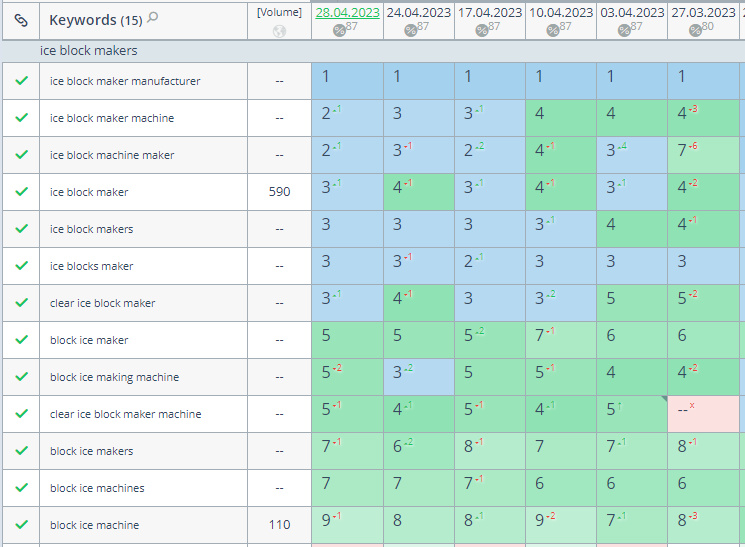Viewport: 745px width, 547px height.
Task: Click the 590 volume cell
Action: (x=279, y=192)
